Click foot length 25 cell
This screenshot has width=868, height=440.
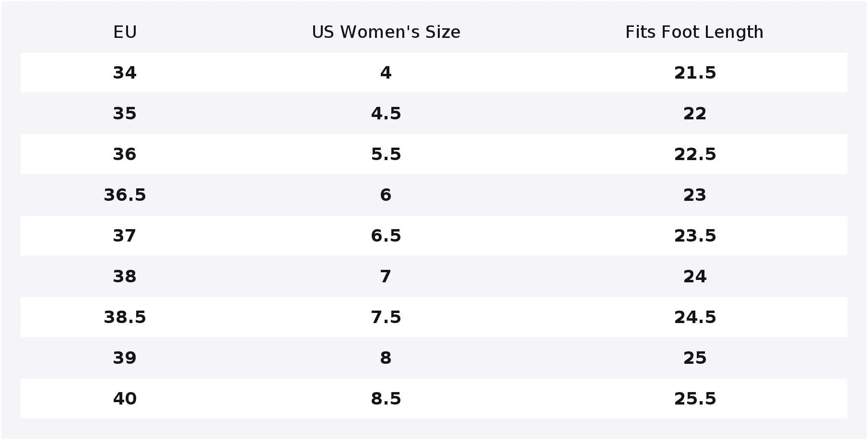[695, 358]
